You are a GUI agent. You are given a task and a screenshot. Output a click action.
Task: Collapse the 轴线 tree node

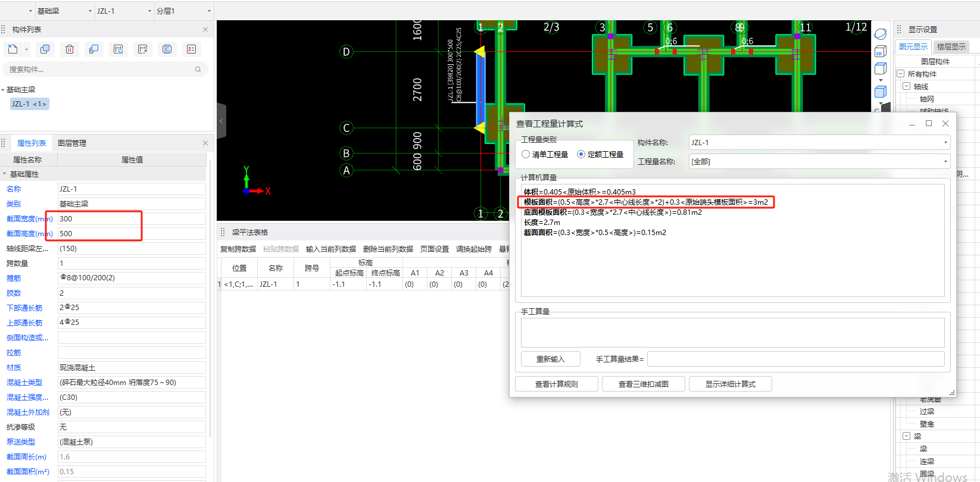[906, 86]
